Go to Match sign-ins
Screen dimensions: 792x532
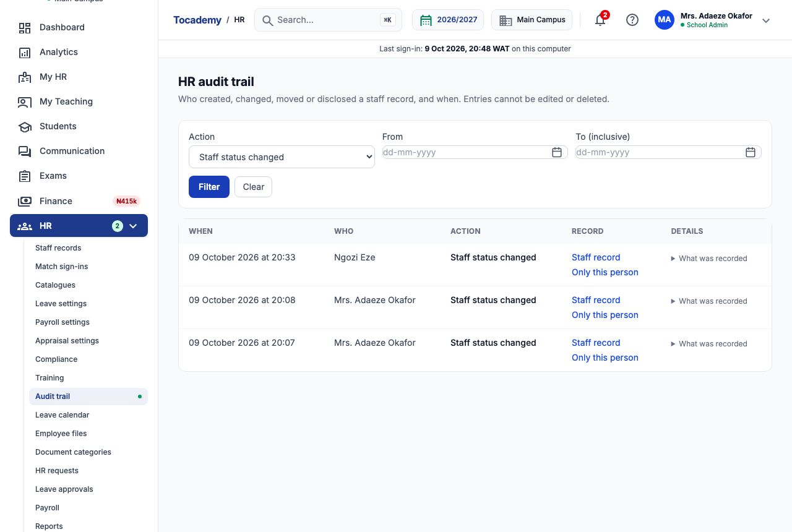(x=62, y=267)
